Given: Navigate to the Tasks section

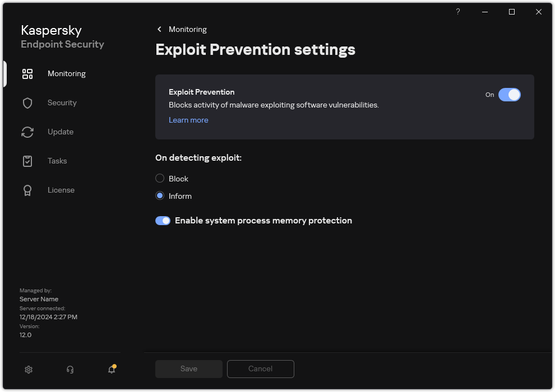Looking at the screenshot, I should pos(57,161).
